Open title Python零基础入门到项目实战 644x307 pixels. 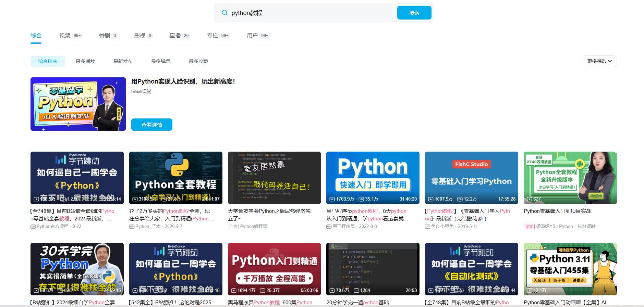(x=558, y=211)
